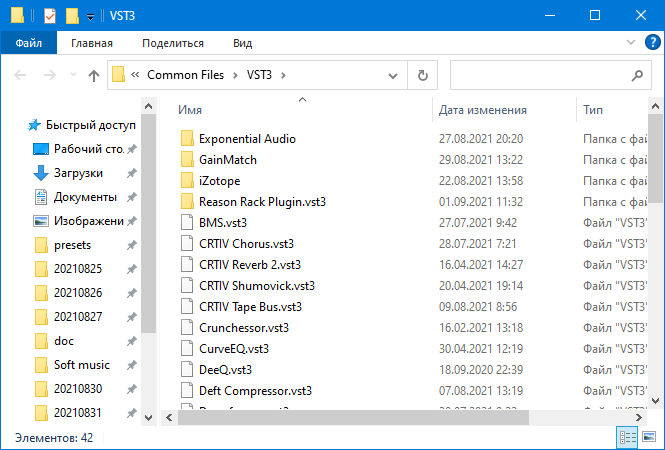Open Рабочий стол in the navigation pane
Screen dimensions: 665x450
click(89, 149)
